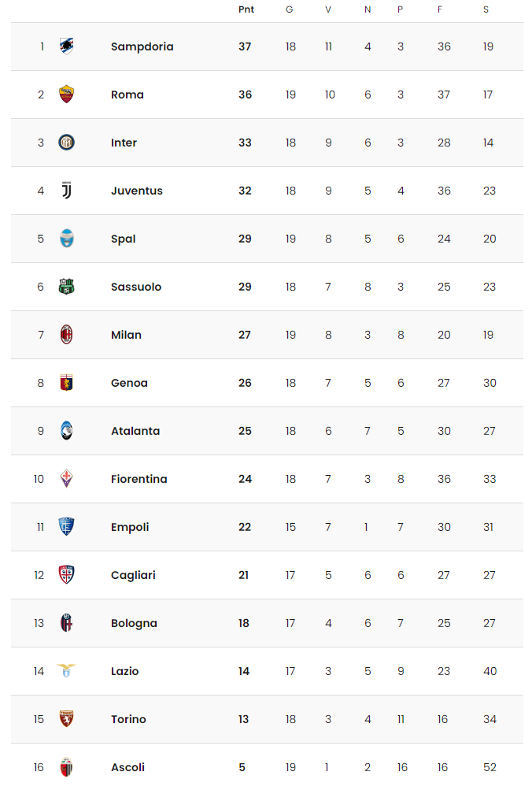
Task: Click the Sassuolo green badge
Action: click(x=66, y=287)
